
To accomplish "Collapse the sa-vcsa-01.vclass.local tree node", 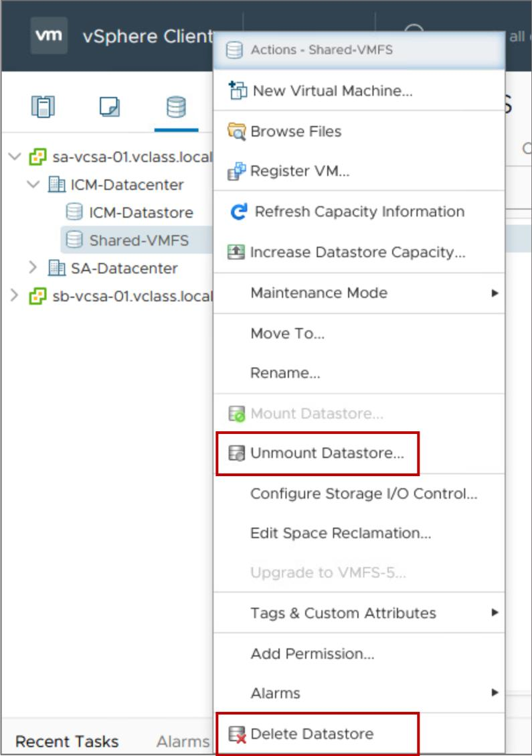I will [15, 157].
